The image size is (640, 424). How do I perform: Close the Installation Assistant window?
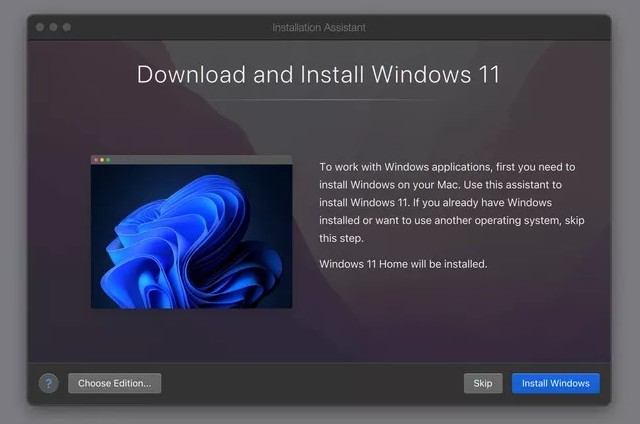click(41, 27)
